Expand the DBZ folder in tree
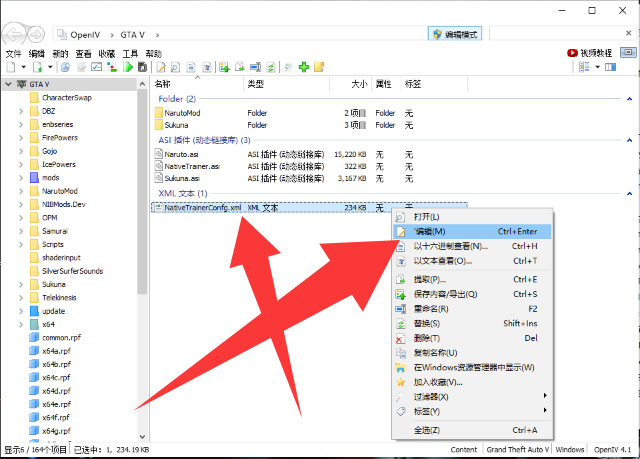640x459 pixels. (21, 111)
